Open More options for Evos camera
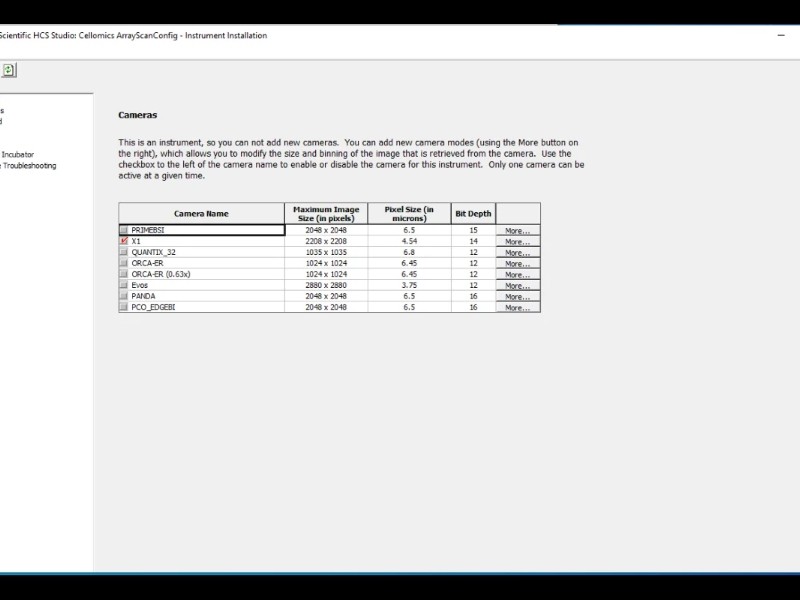This screenshot has width=800, height=600. [x=518, y=286]
